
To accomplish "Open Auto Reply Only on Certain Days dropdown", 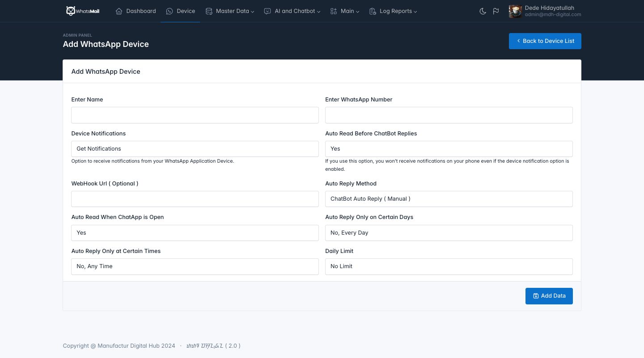I will click(x=449, y=233).
